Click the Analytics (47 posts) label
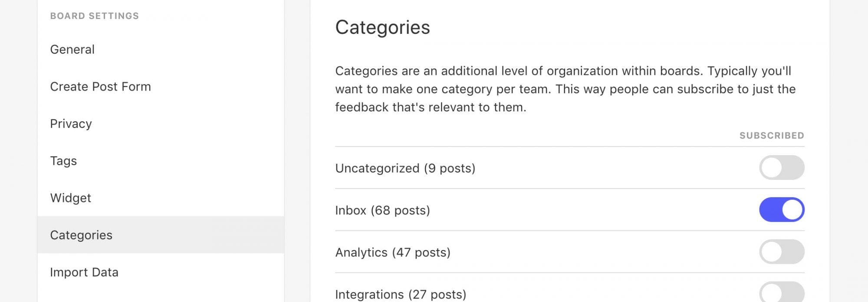 393,252
